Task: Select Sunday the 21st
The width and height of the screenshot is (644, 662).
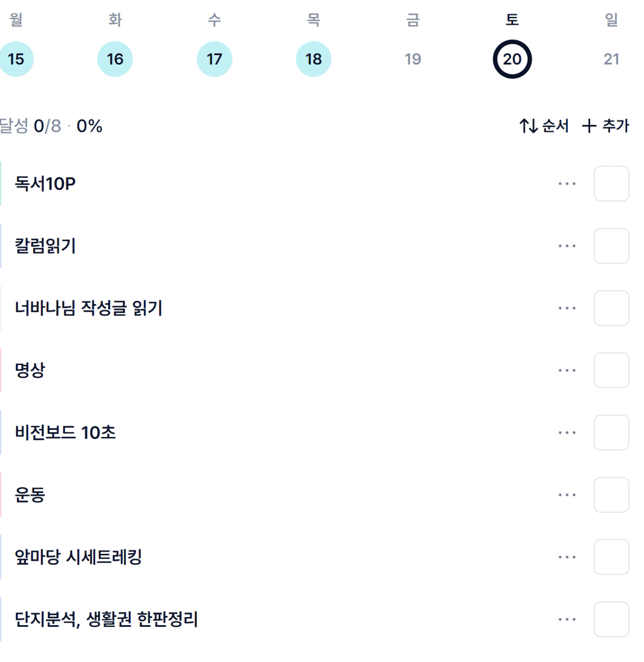Action: click(x=611, y=59)
